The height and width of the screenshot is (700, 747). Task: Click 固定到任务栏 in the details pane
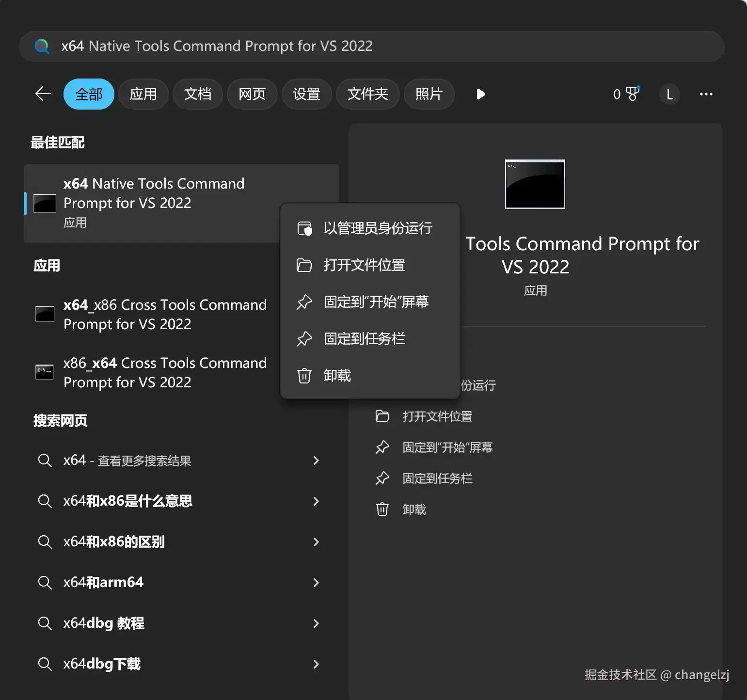click(x=437, y=478)
